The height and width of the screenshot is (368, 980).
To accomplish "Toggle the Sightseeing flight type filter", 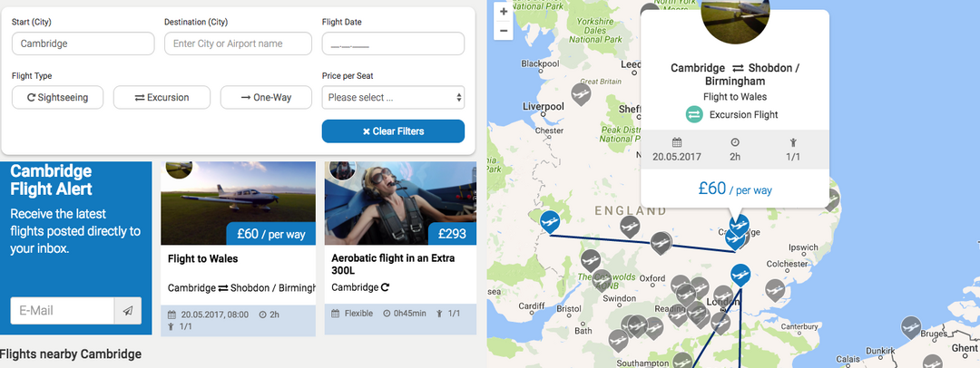I will (x=58, y=97).
